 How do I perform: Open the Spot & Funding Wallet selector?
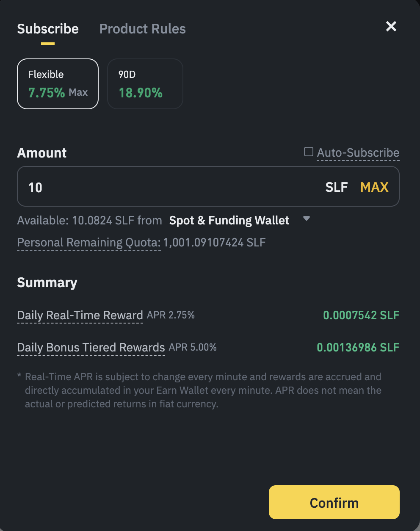point(229,220)
